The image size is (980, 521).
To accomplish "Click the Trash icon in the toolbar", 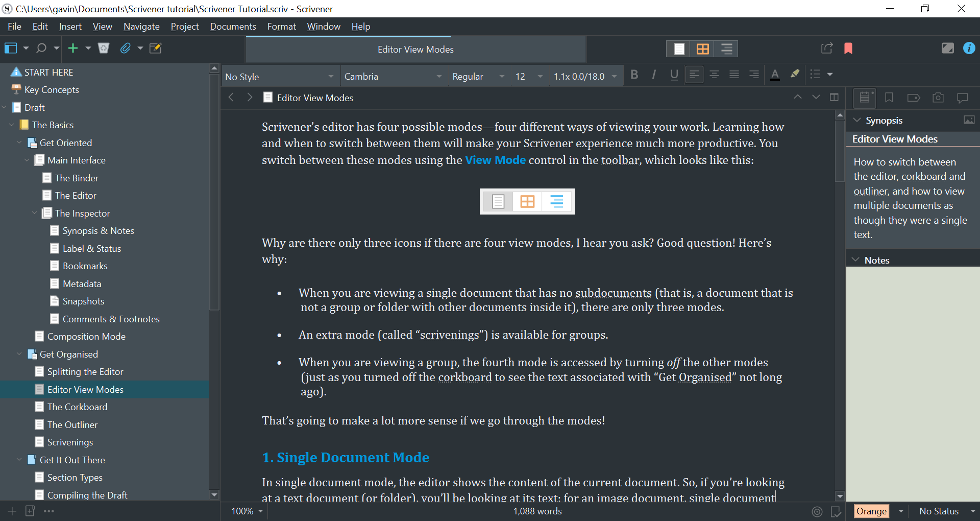I will pos(104,48).
